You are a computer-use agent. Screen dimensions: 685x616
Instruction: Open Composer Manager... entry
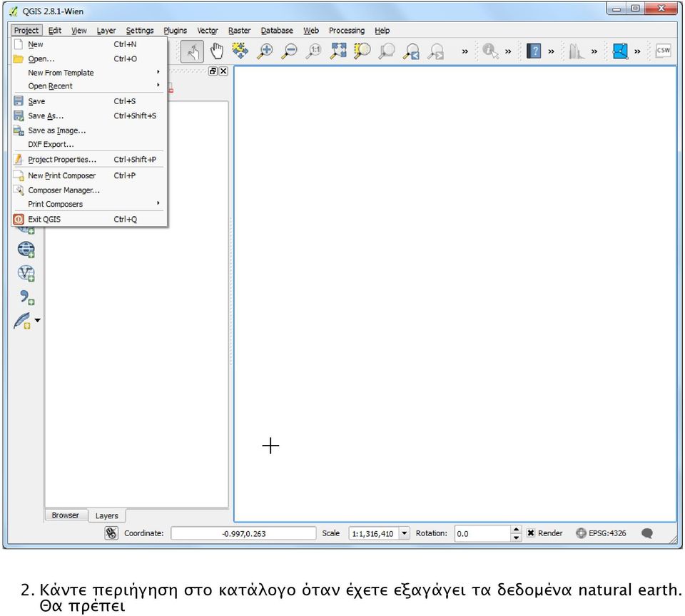89,190
